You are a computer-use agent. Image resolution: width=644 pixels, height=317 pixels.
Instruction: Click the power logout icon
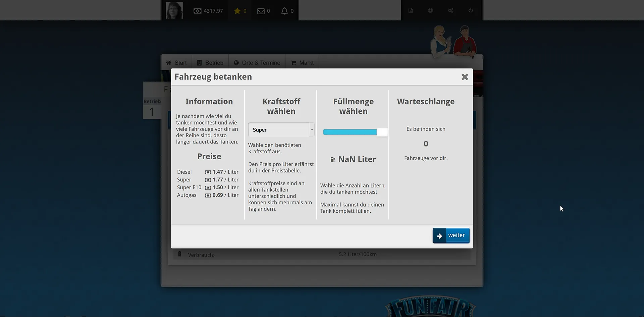(x=471, y=10)
